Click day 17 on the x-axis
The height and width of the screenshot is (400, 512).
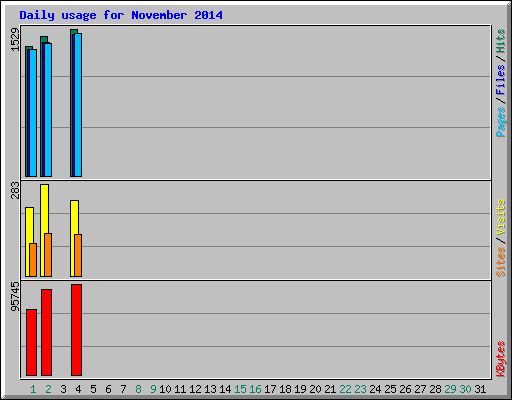(x=270, y=389)
